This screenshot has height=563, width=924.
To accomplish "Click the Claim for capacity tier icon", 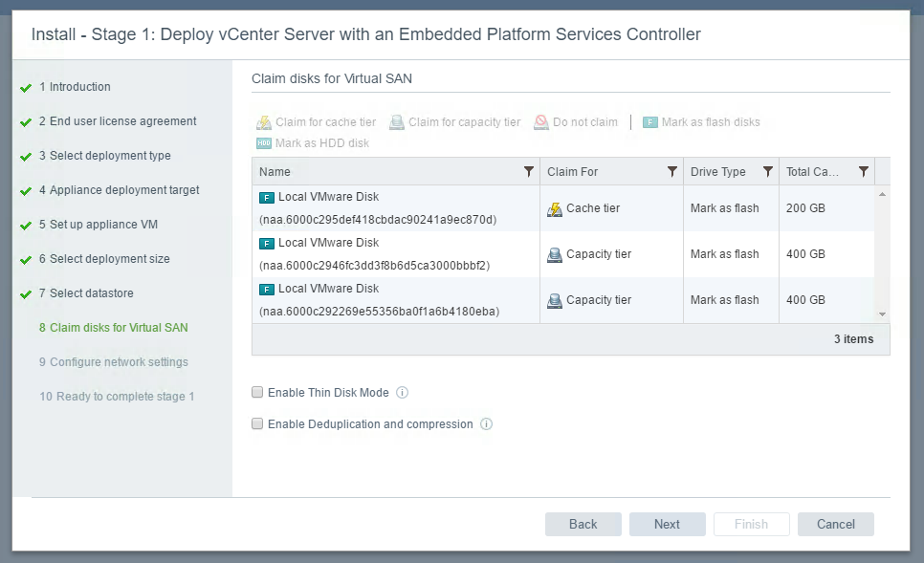I will tap(397, 122).
